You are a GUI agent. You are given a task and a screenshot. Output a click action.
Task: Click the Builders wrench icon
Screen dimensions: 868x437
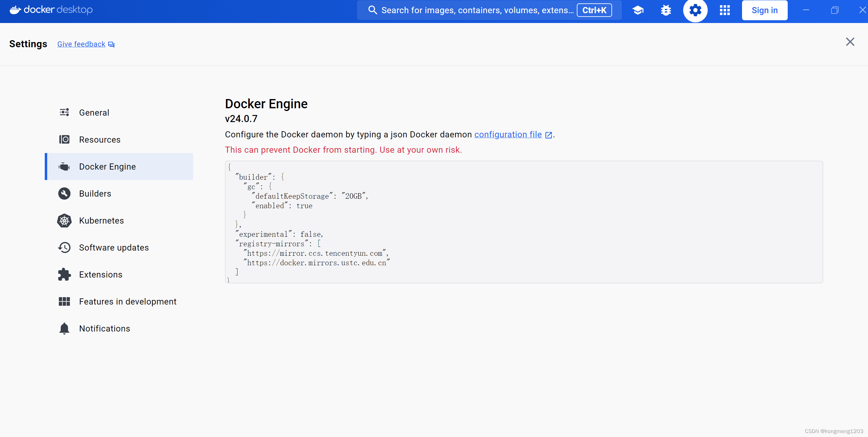point(64,194)
